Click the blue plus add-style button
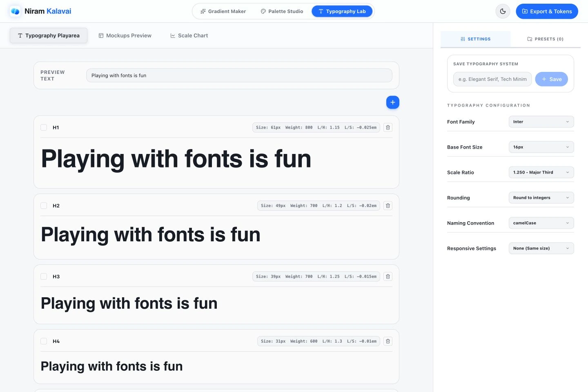Viewport: 588px width, 392px height. 392,102
